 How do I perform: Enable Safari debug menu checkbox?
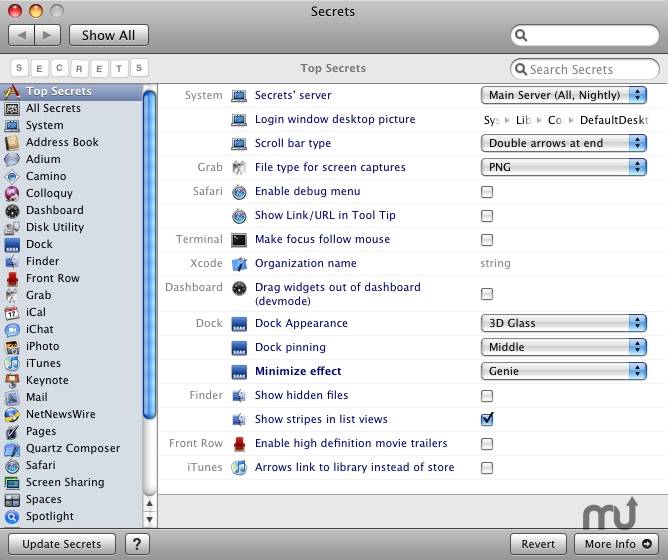pyautogui.click(x=487, y=192)
